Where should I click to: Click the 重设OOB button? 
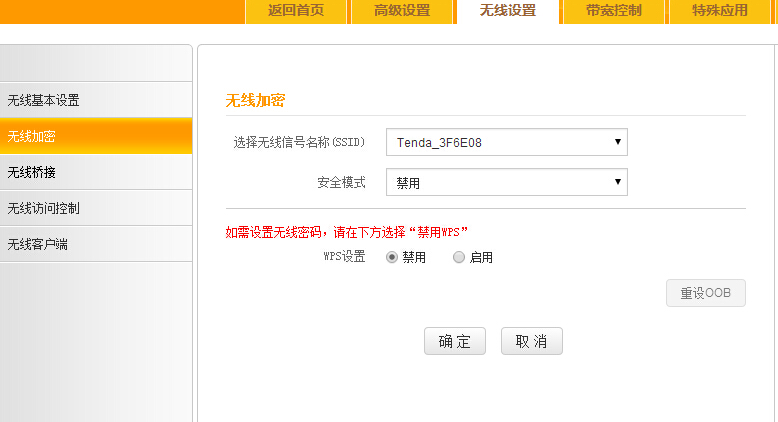pyautogui.click(x=705, y=293)
